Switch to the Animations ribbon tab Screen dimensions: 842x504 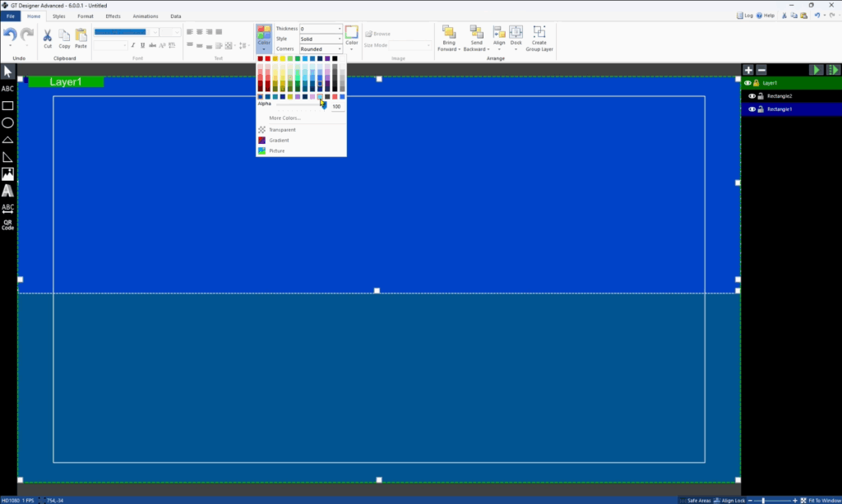[146, 16]
